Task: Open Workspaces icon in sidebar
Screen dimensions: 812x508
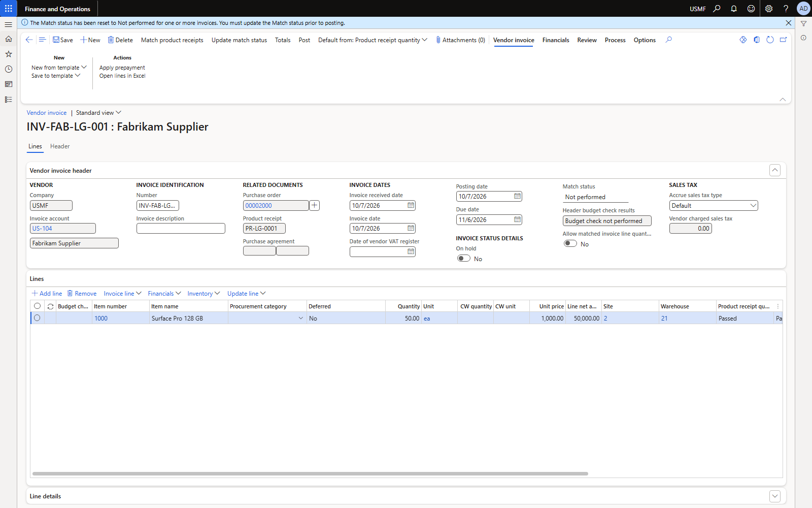Action: 9,84
